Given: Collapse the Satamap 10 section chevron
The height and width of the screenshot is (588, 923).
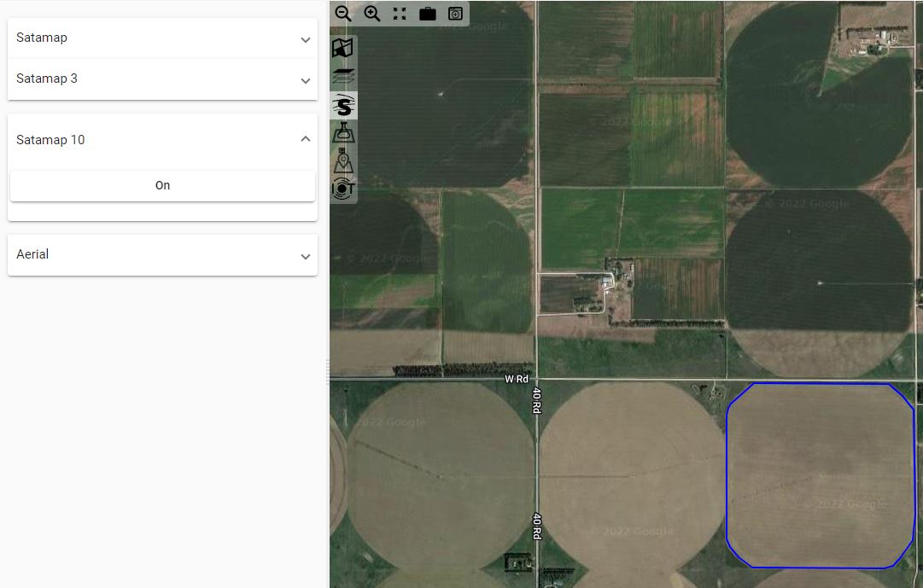Looking at the screenshot, I should click(306, 139).
